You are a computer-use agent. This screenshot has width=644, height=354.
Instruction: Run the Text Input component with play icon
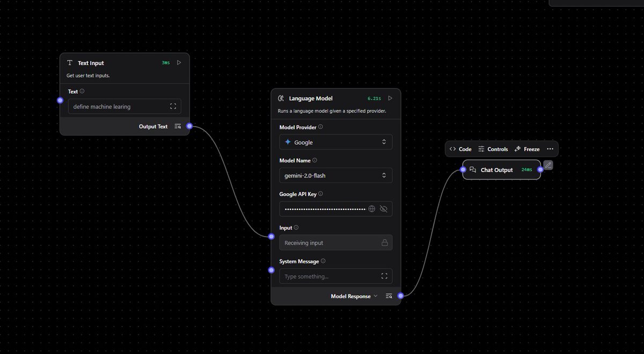point(179,63)
